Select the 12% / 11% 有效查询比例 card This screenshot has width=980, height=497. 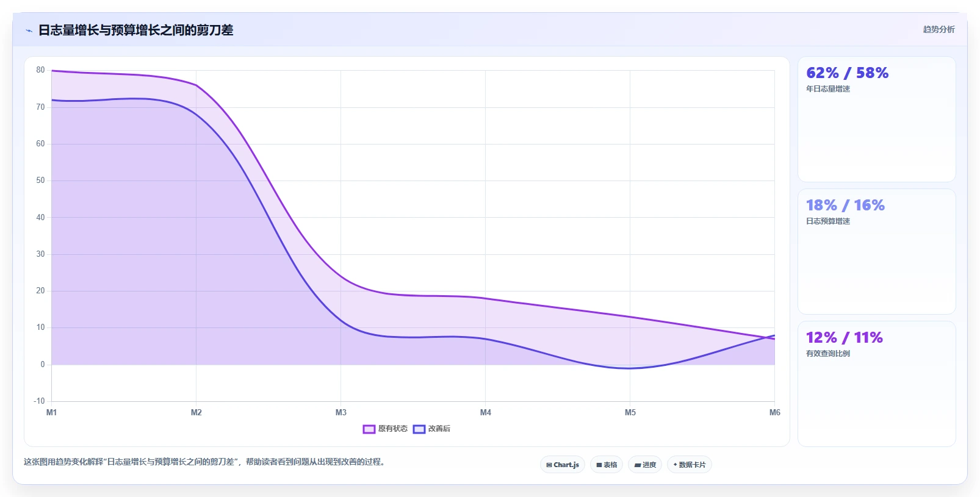tap(877, 384)
